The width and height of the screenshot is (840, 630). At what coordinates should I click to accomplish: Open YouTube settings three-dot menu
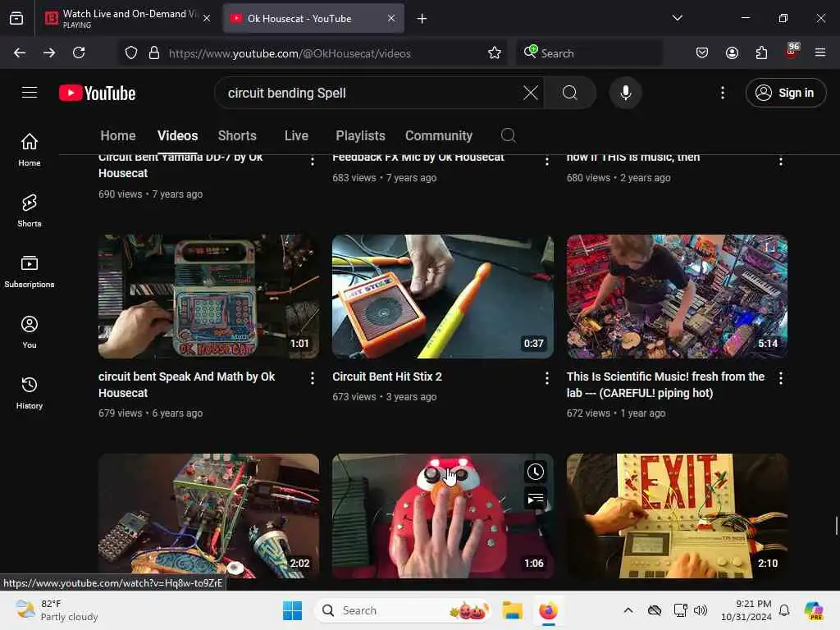coord(722,93)
